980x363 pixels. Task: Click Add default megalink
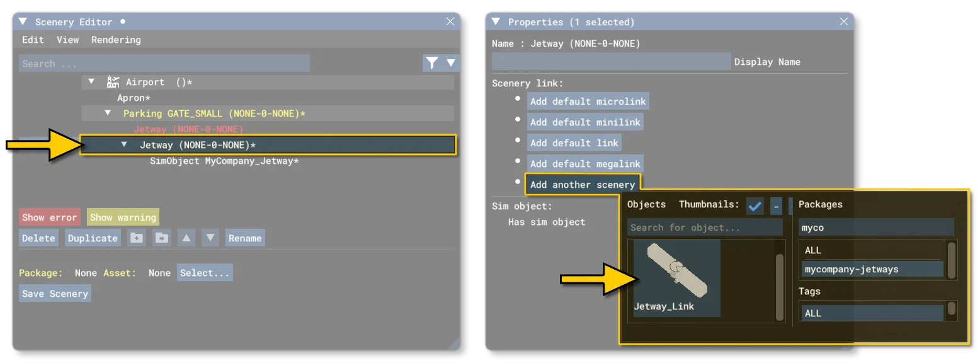585,164
